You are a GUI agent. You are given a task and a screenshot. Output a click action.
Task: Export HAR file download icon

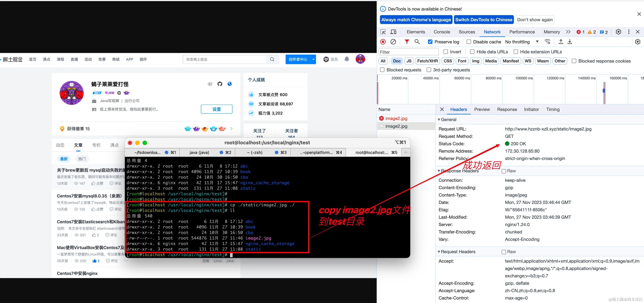point(570,42)
